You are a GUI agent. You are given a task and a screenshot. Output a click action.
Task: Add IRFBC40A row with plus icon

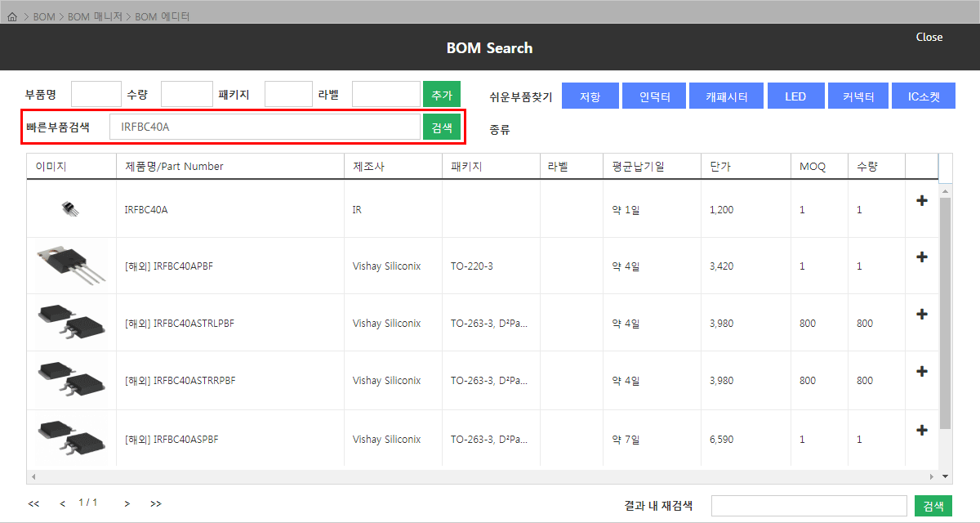(x=922, y=201)
